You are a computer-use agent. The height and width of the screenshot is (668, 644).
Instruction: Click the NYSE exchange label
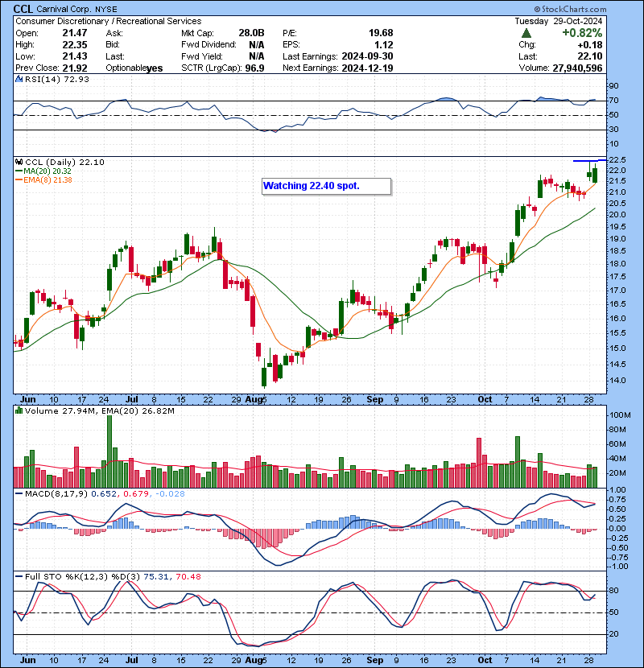pyautogui.click(x=106, y=10)
